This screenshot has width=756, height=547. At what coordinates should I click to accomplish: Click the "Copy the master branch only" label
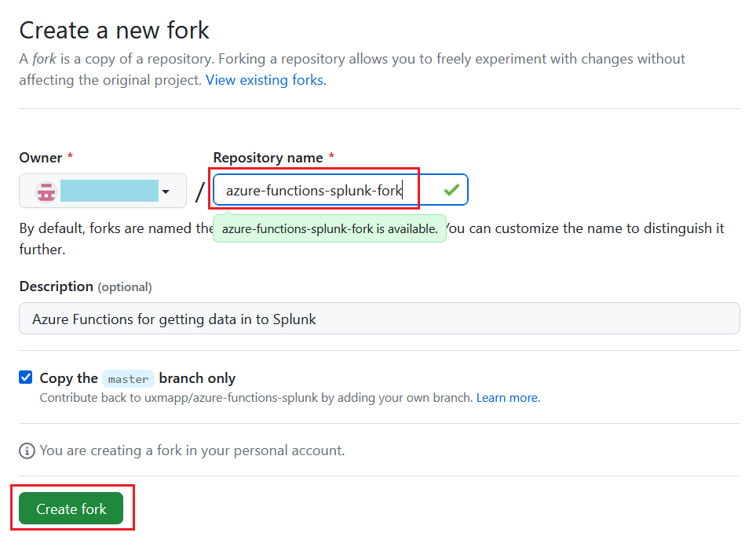pyautogui.click(x=137, y=378)
